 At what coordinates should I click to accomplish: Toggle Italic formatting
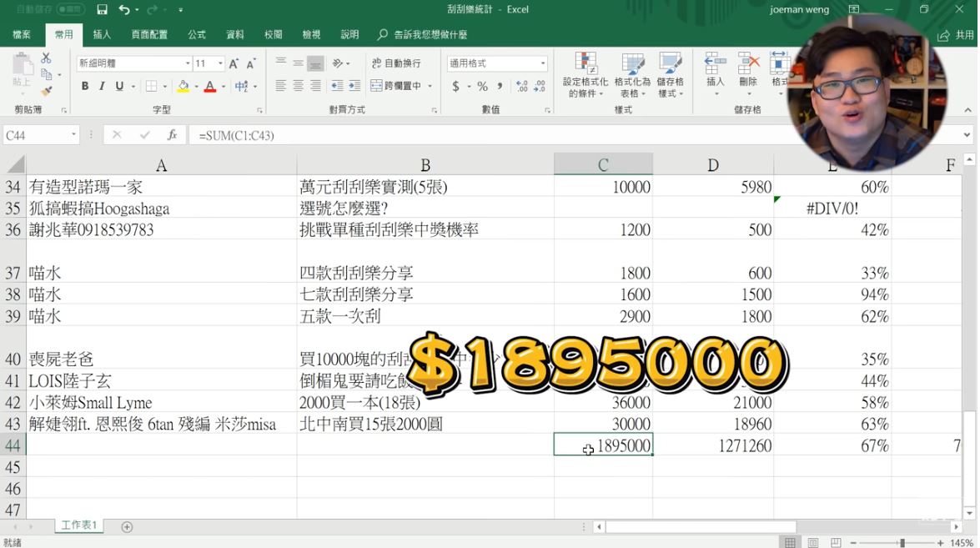[x=102, y=86]
